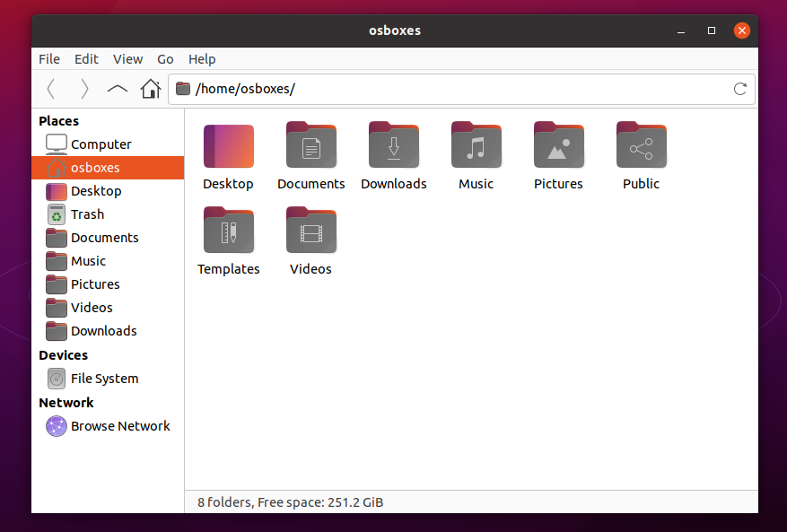Click Browse Network in the sidebar
Image resolution: width=787 pixels, height=532 pixels.
click(120, 426)
